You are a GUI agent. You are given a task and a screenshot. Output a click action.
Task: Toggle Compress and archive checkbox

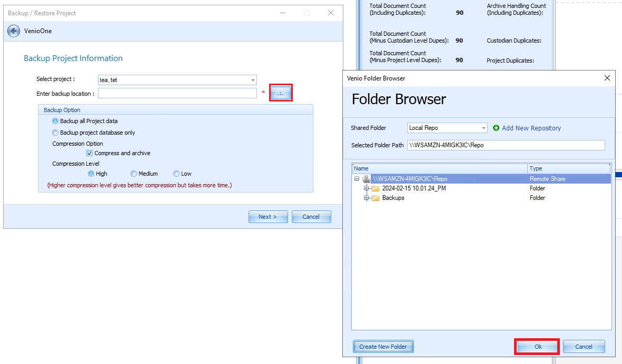[x=90, y=153]
